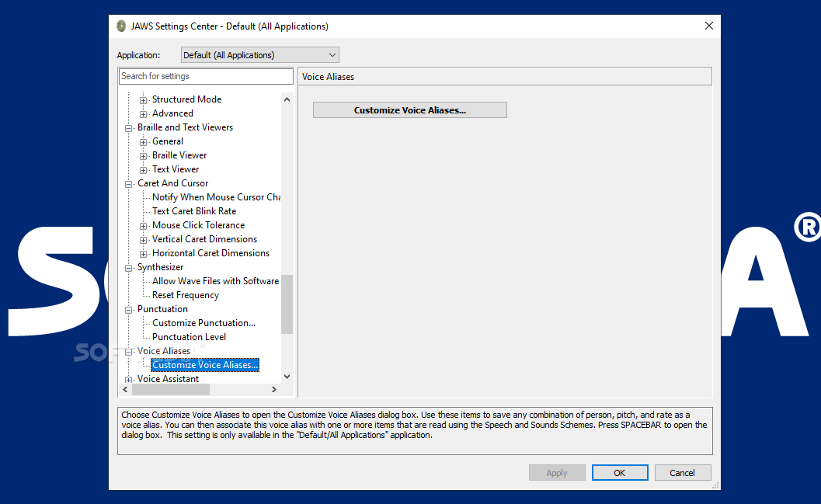Select Caret And Cursor tree item
821x504 pixels.
[x=172, y=183]
